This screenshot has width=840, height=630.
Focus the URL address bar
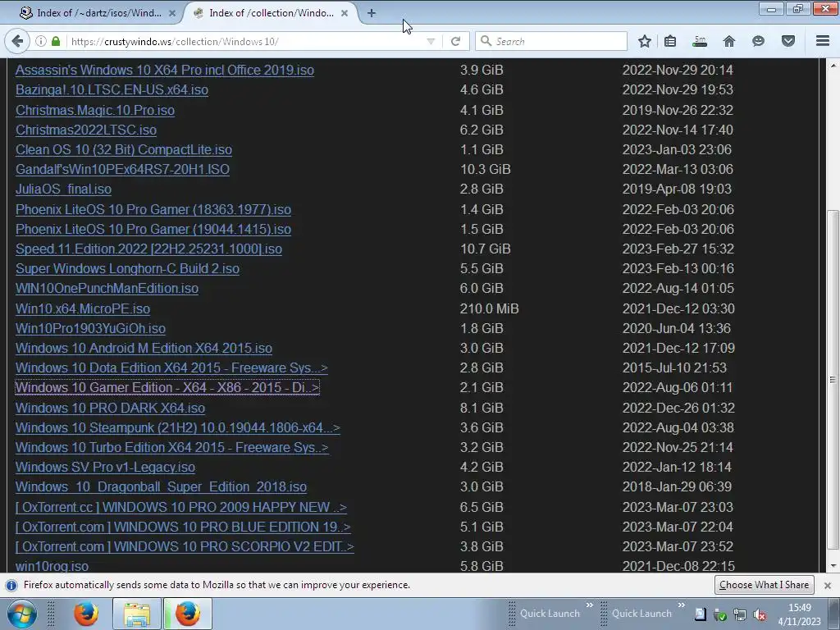(x=246, y=41)
